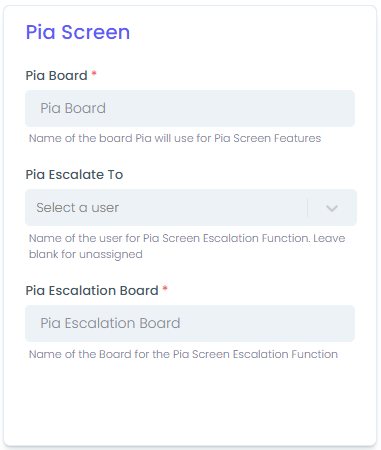The height and width of the screenshot is (450, 381).
Task: Click the Pia Board field label
Action: click(x=56, y=76)
